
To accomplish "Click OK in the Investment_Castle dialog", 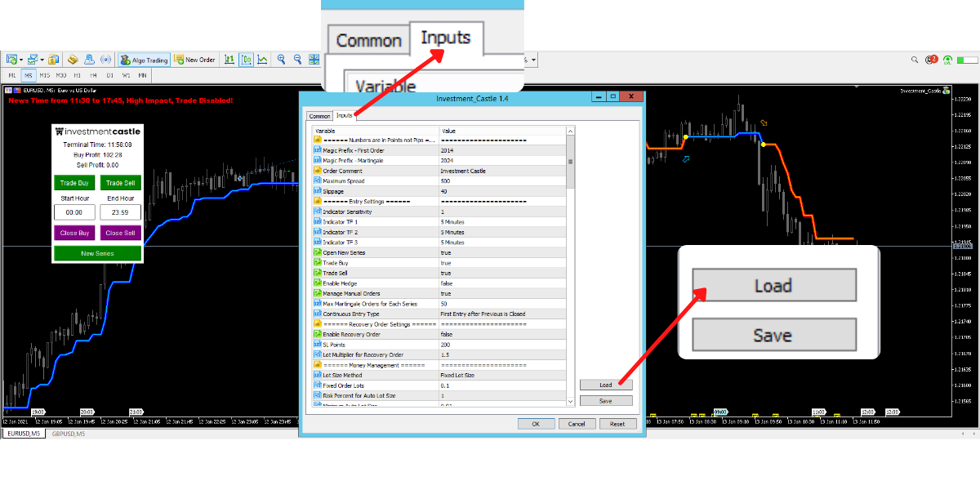I will (x=536, y=424).
